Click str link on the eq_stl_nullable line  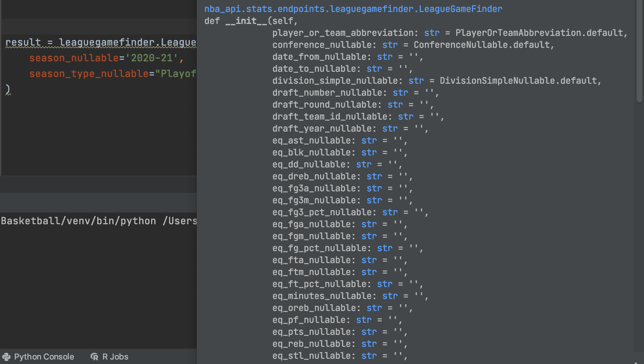(x=369, y=356)
